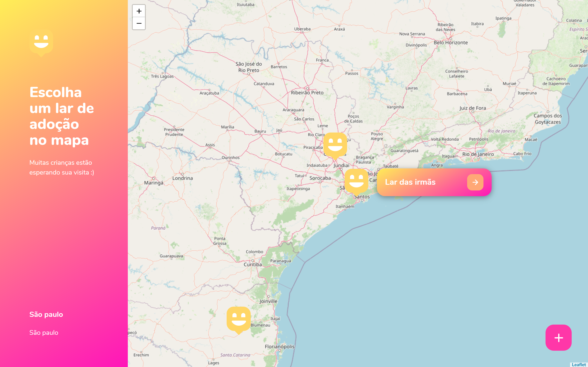Click the Ribeirão Preto city label
588x367 pixels.
(x=307, y=93)
